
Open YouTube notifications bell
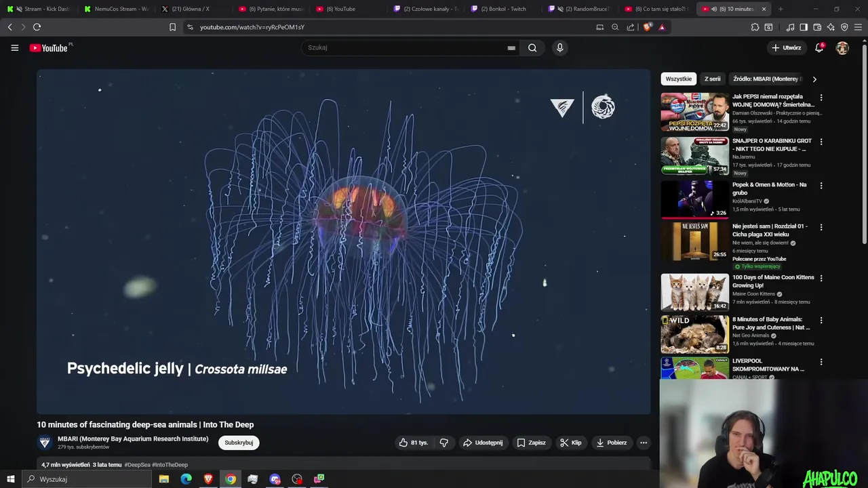[x=819, y=47]
